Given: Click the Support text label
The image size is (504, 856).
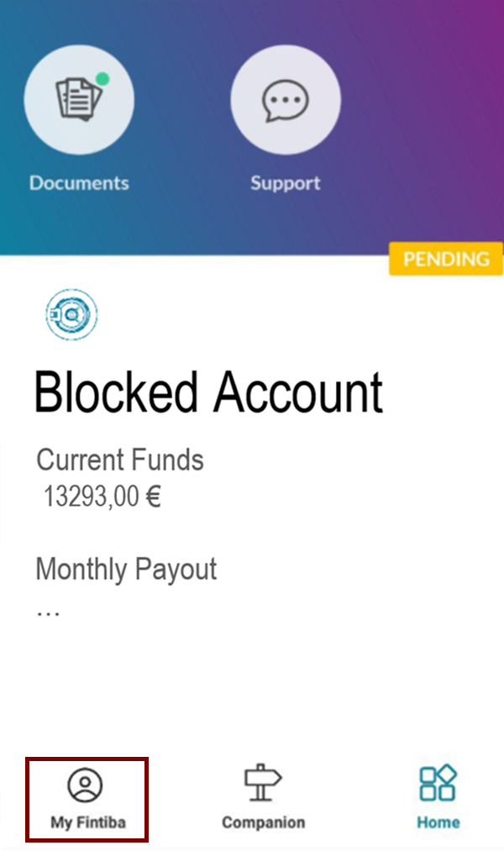Looking at the screenshot, I should [x=286, y=183].
